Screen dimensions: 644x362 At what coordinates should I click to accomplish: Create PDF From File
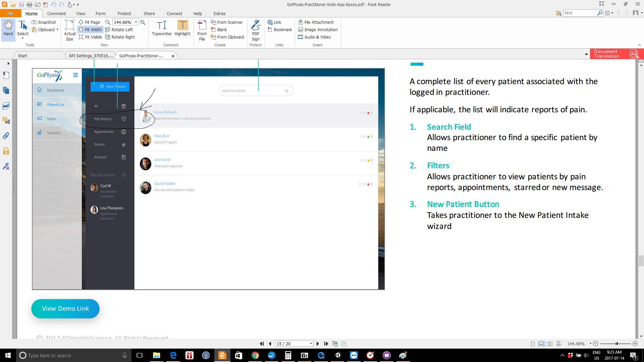pyautogui.click(x=202, y=30)
